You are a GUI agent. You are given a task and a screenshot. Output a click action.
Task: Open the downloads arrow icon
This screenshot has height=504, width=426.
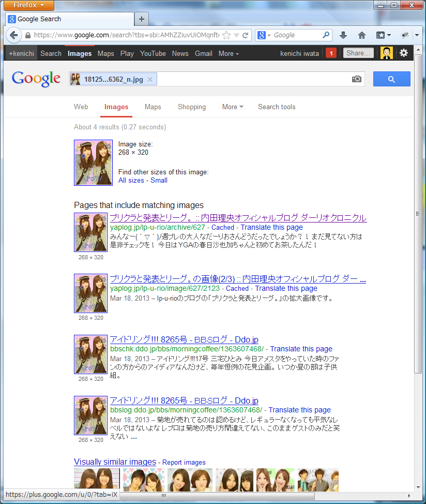pos(343,35)
